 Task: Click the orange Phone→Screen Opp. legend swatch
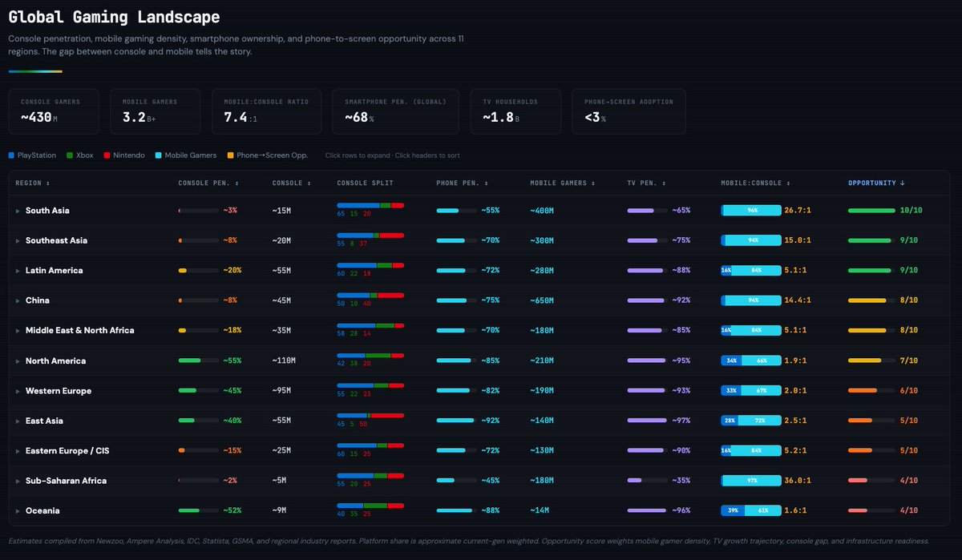[230, 155]
